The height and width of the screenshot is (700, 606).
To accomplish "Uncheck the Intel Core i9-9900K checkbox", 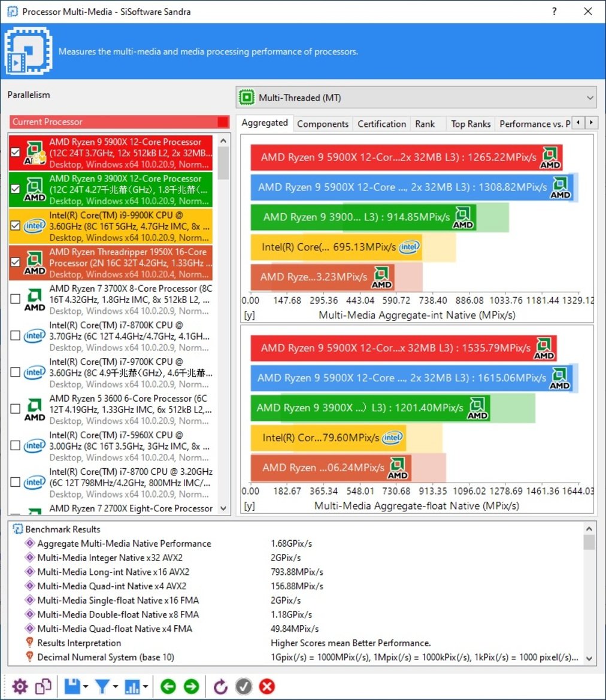I will [x=16, y=225].
